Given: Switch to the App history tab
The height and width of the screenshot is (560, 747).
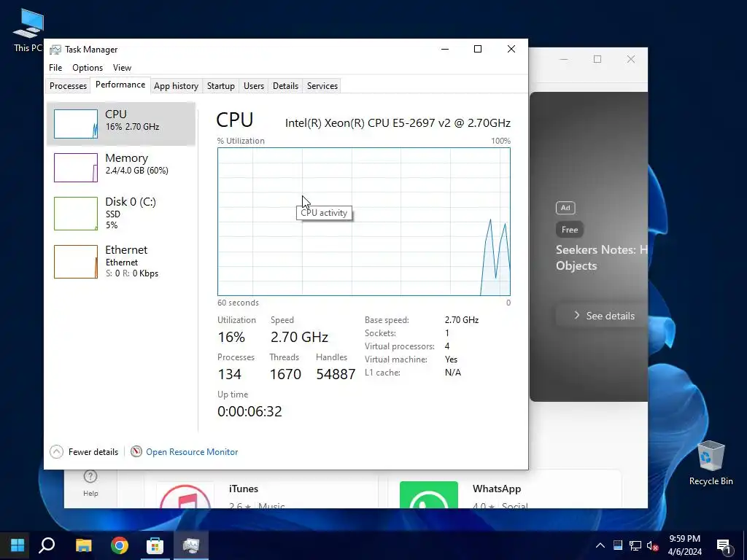Looking at the screenshot, I should click(x=176, y=86).
